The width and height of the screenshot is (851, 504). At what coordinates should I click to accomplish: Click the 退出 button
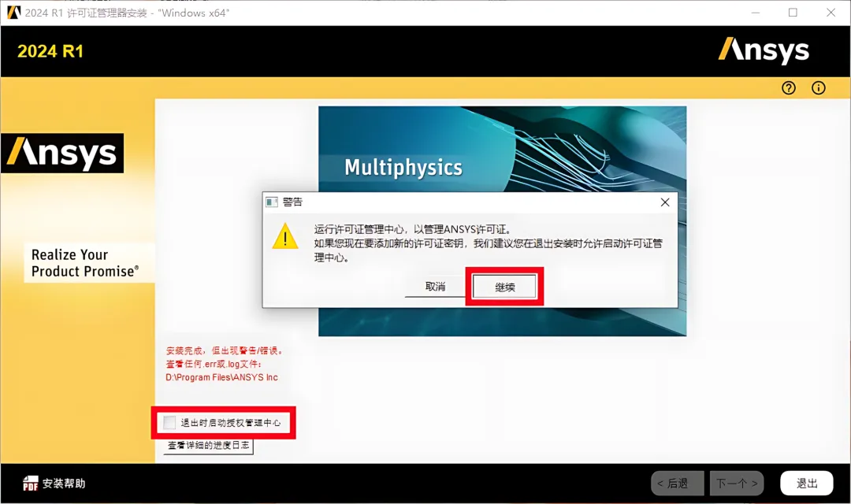[x=807, y=483]
